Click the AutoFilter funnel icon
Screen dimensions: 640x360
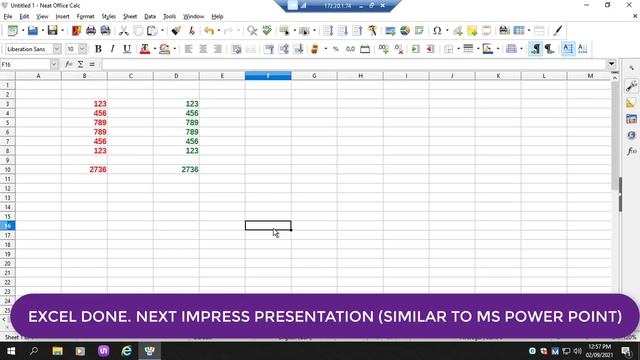coord(372,31)
